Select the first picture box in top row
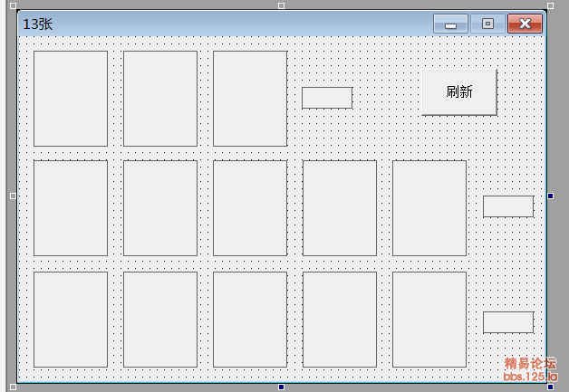569x392 pixels. tap(71, 99)
